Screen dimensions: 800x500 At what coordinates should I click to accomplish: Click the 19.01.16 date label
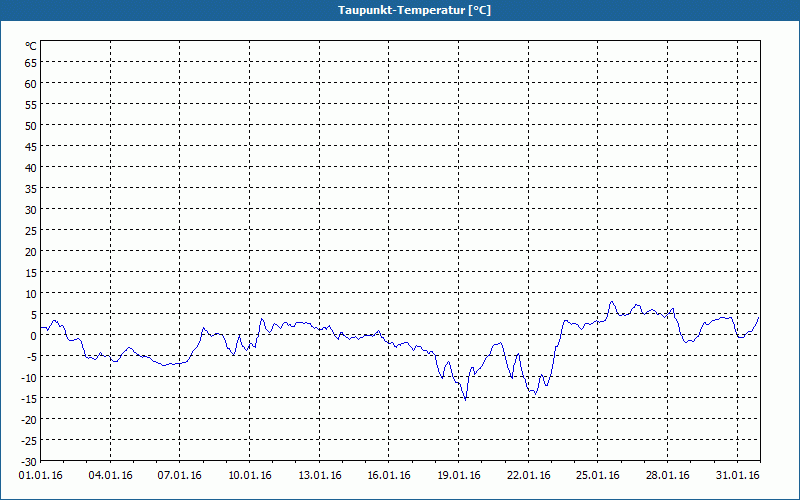459,476
